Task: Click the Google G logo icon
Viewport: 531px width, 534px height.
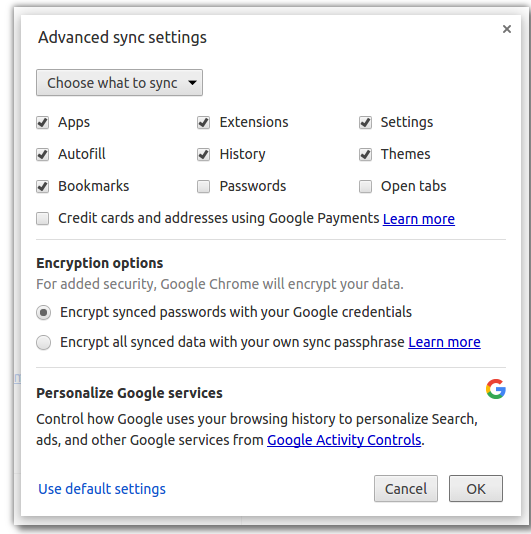Action: (496, 389)
